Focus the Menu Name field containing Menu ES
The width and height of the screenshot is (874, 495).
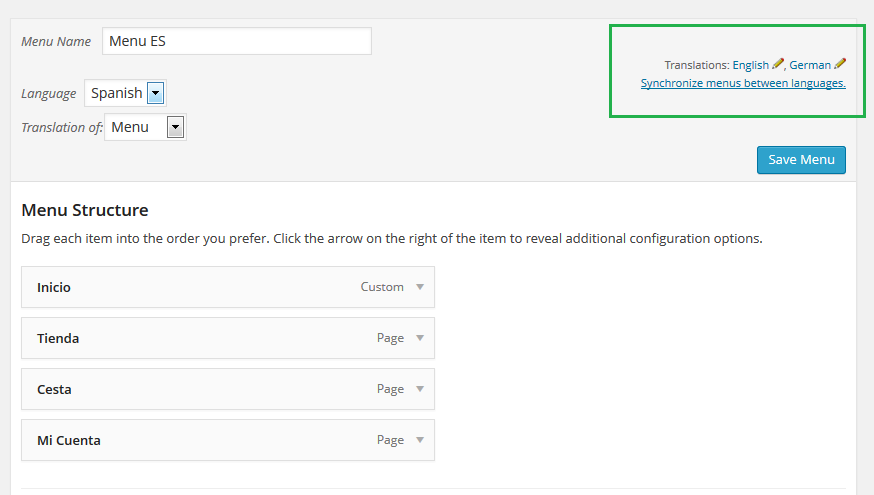click(x=237, y=41)
